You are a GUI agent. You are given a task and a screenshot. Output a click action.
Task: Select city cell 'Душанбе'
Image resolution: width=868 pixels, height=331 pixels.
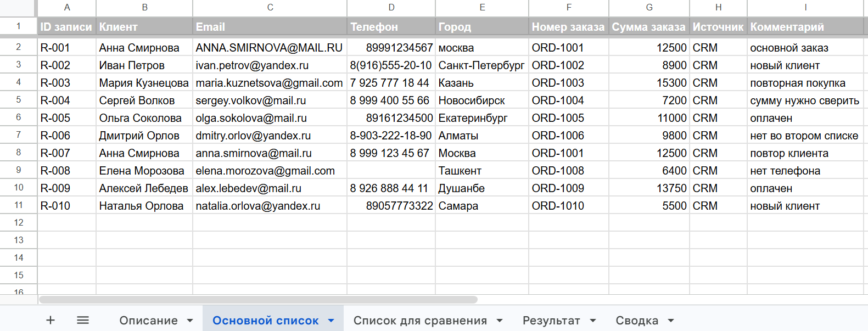click(482, 188)
